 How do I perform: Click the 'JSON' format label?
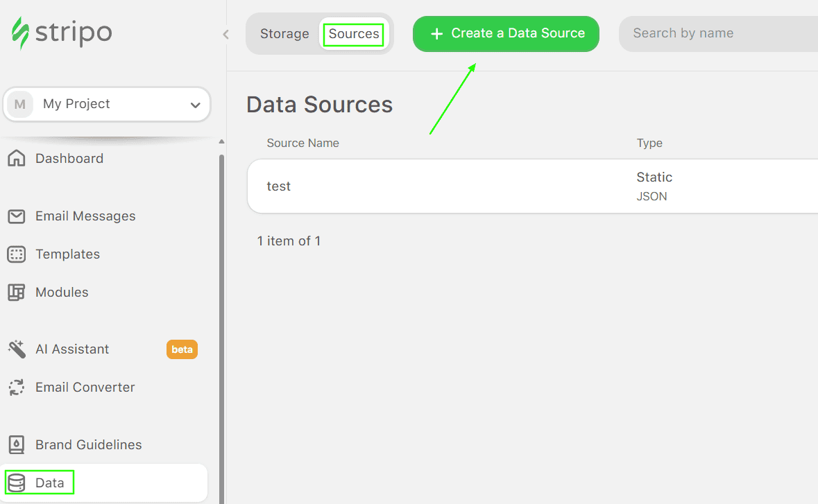click(651, 196)
